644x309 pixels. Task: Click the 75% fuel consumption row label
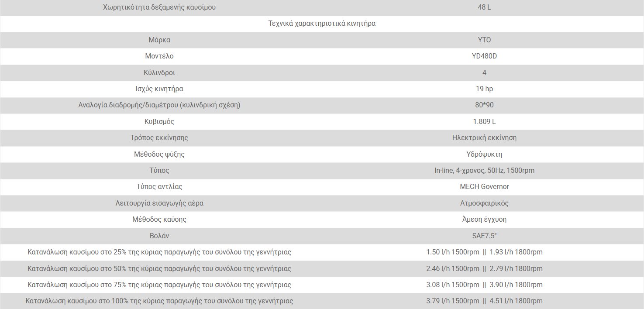(159, 285)
